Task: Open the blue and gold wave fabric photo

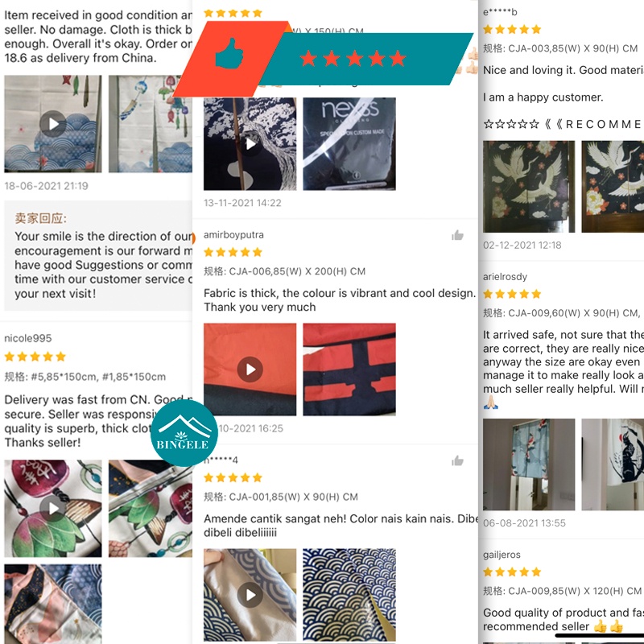Action: pyautogui.click(x=349, y=594)
